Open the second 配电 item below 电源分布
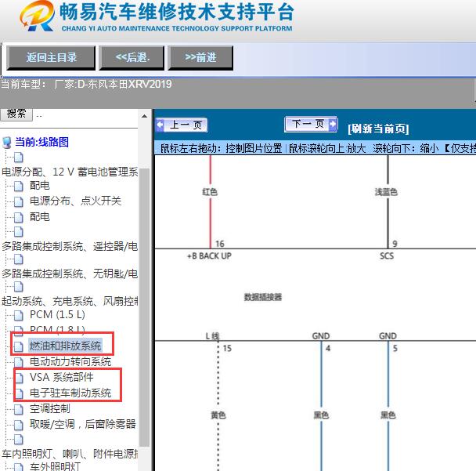 [x=39, y=216]
